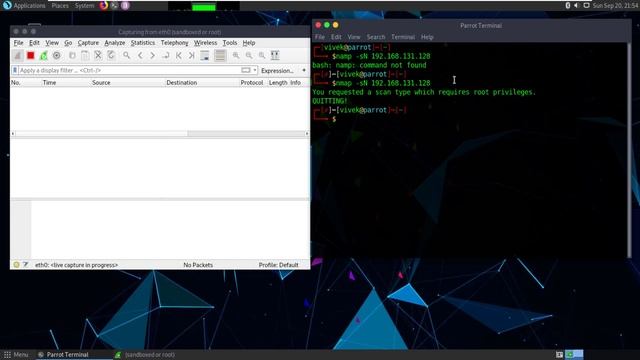Click the apply display filter arrow button

245,70
